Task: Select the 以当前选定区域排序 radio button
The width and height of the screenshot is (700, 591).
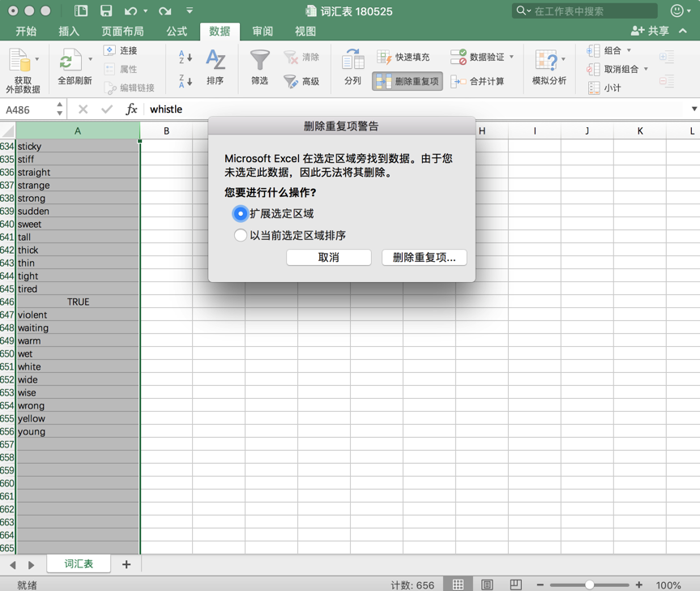Action: coord(240,235)
